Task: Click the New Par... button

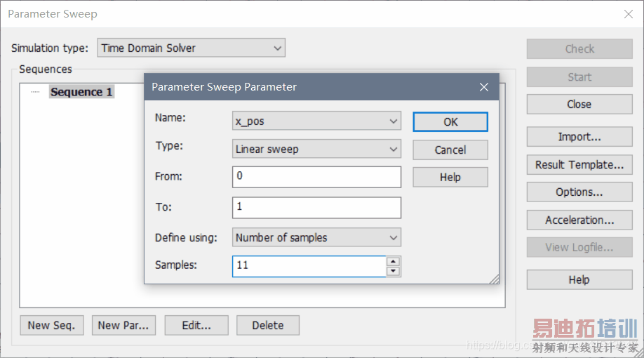Action: 123,325
